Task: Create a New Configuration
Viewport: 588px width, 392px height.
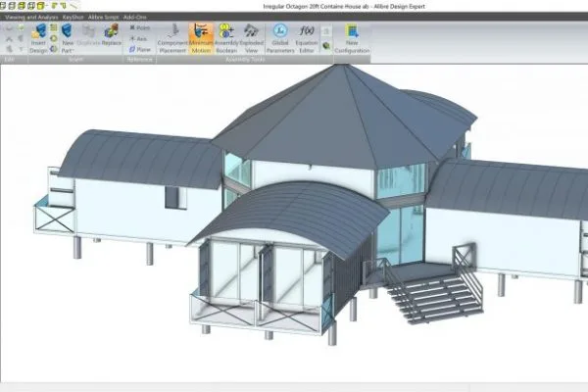Action: tap(352, 38)
